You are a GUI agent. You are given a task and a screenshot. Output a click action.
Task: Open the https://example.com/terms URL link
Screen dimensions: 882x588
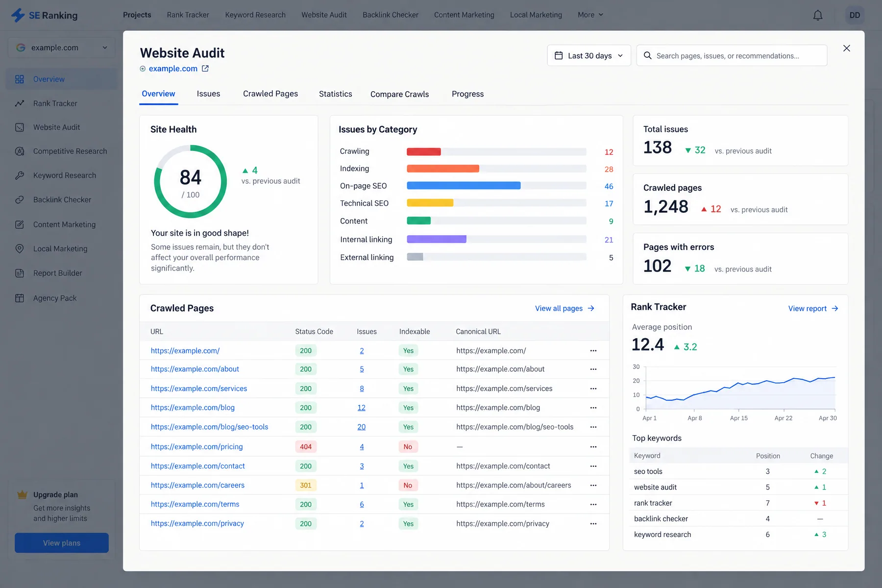[195, 504]
